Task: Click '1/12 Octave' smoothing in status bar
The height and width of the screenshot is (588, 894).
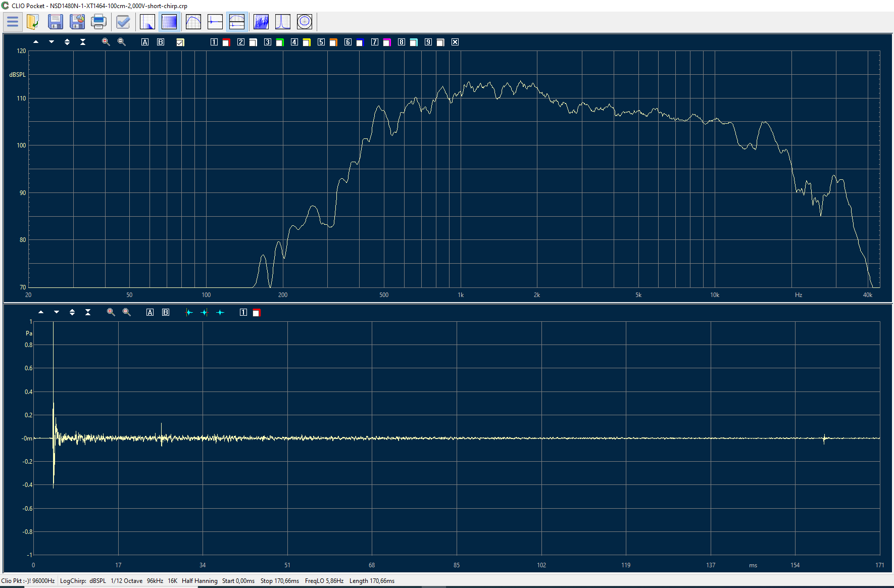Action: point(126,581)
